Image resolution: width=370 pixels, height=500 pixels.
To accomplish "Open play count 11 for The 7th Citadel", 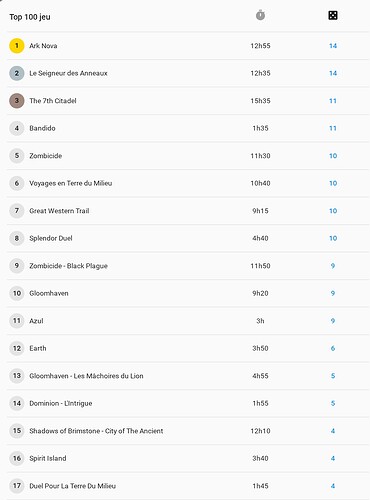I will 333,101.
